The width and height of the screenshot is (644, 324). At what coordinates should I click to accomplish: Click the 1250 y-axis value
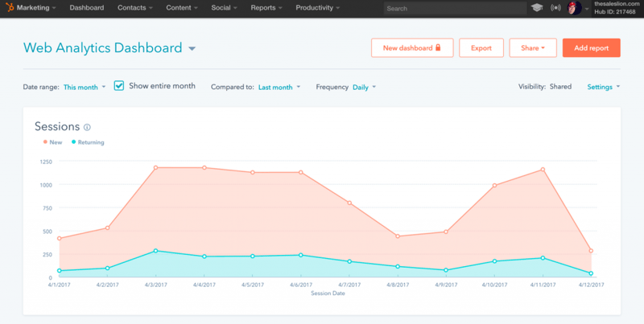click(x=46, y=162)
